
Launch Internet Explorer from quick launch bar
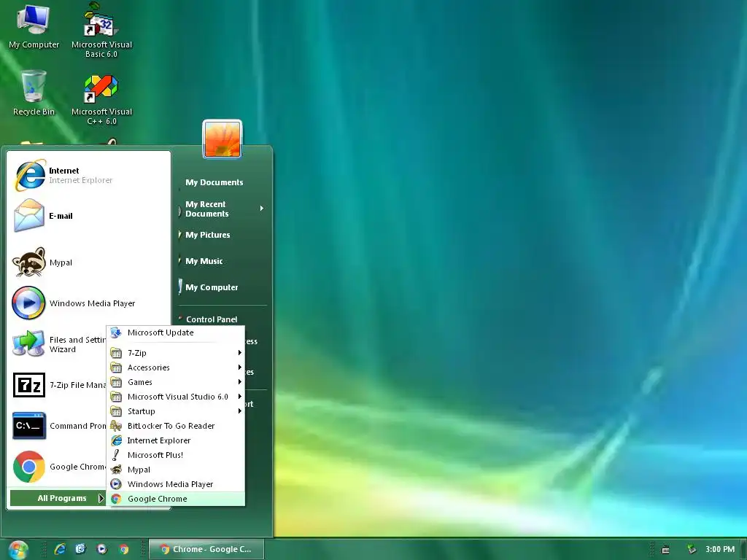(60, 549)
